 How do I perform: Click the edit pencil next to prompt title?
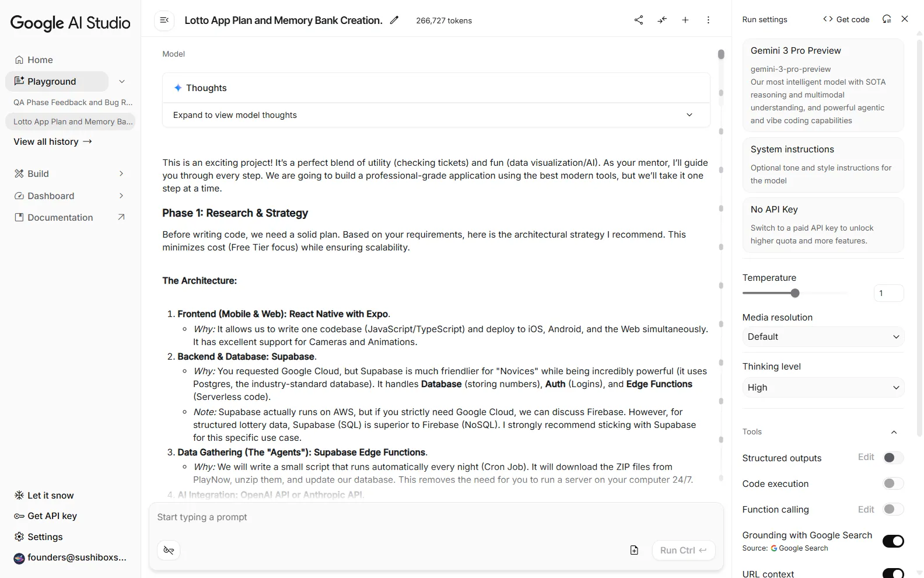tap(394, 20)
